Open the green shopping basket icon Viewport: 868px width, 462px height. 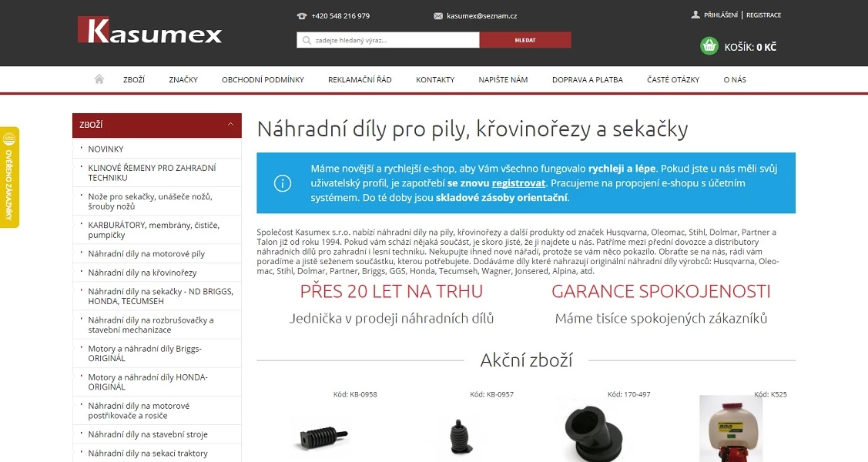709,46
